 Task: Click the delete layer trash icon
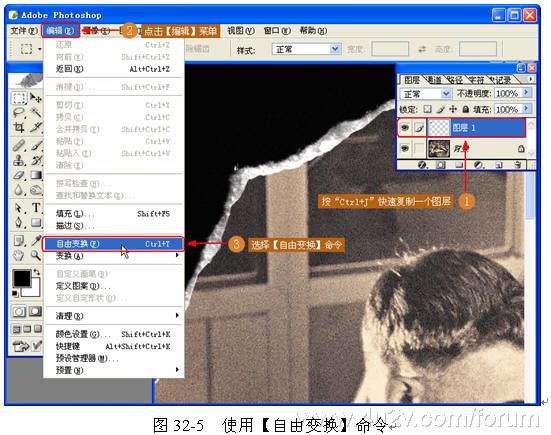coord(518,165)
